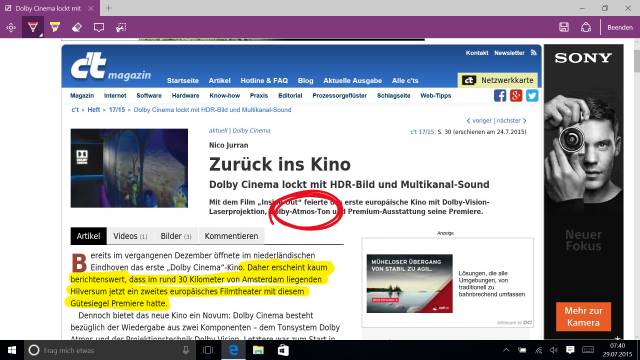The width and height of the screenshot is (640, 360).
Task: Open the Praxis link
Action: point(259,96)
